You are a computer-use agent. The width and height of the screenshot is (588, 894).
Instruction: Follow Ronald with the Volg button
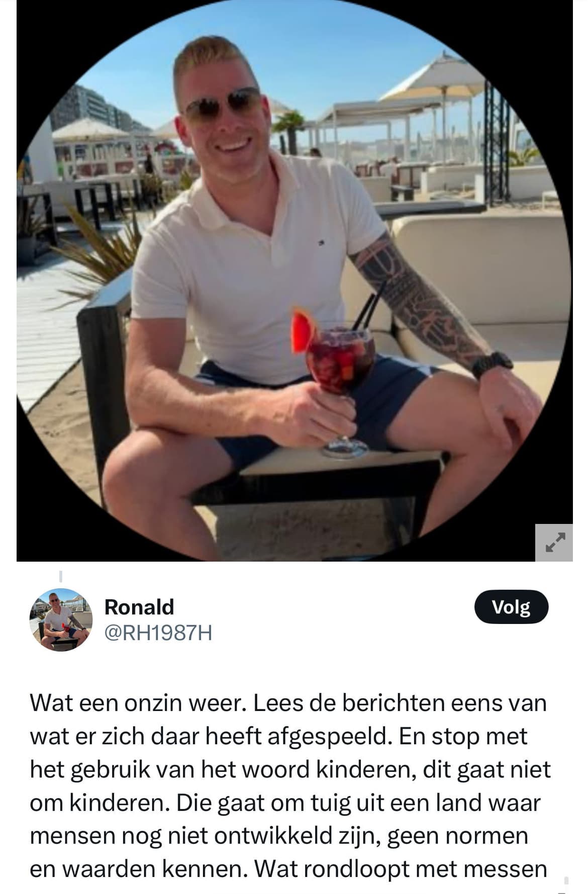point(511,607)
